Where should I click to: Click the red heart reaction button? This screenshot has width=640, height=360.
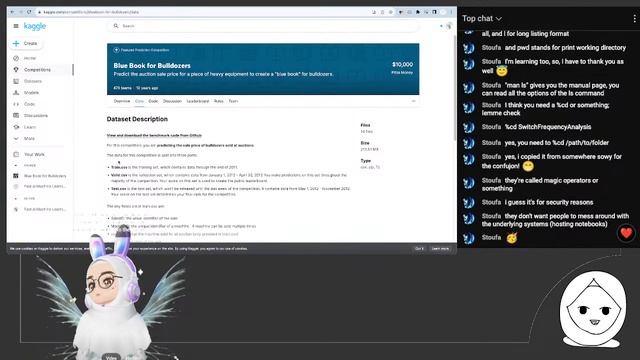coord(626,233)
